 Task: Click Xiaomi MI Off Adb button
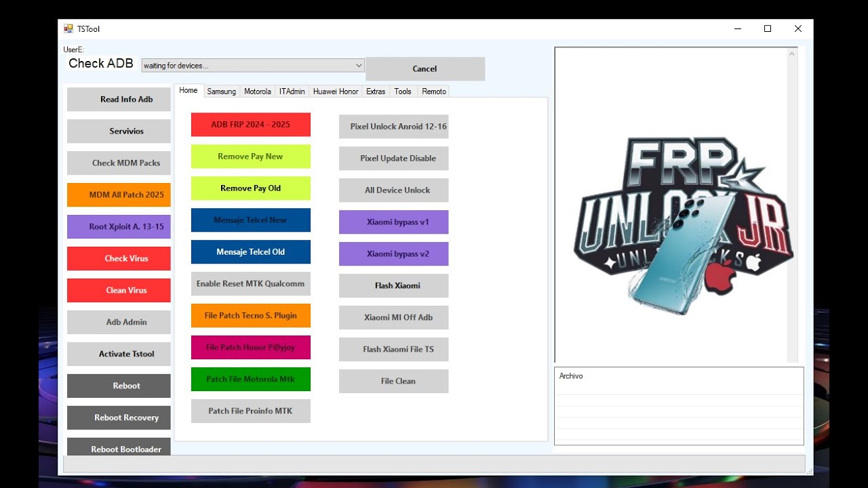pyautogui.click(x=394, y=318)
